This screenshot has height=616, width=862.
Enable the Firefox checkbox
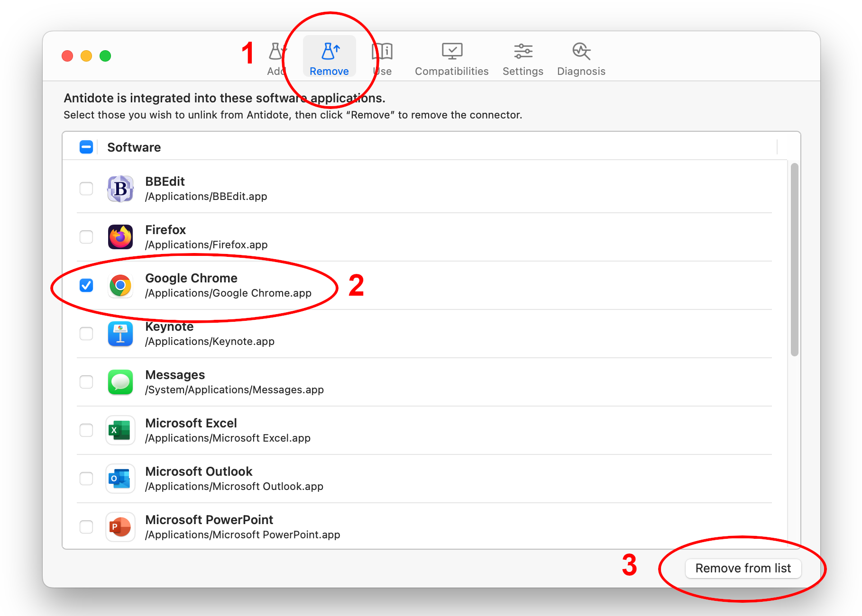pyautogui.click(x=86, y=237)
